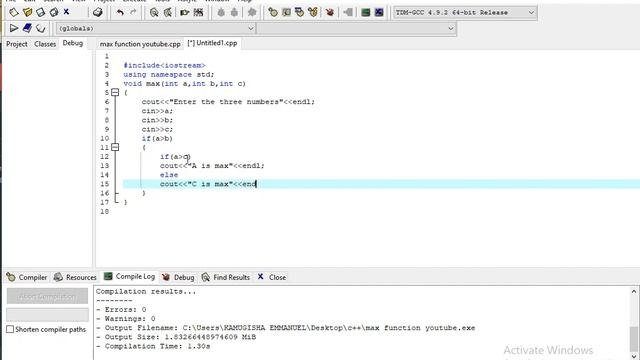This screenshot has height=360, width=640.
Task: Save the current file with the Save icon
Action: coord(40,12)
